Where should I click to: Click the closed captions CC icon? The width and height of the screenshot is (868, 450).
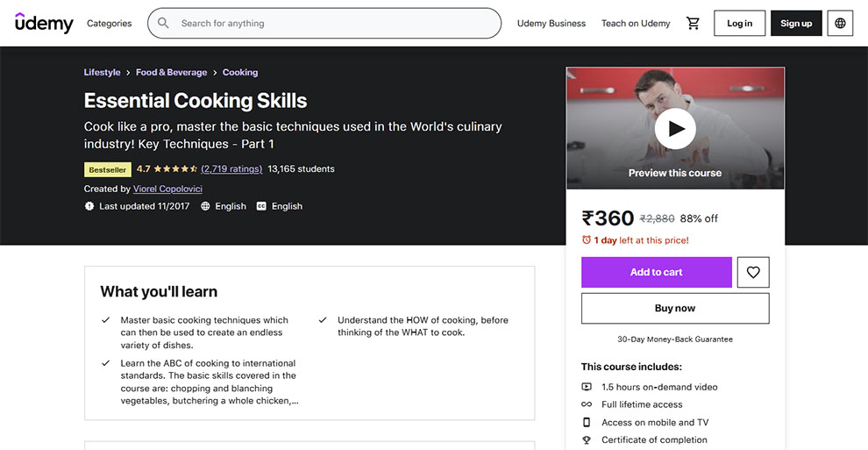pos(261,206)
